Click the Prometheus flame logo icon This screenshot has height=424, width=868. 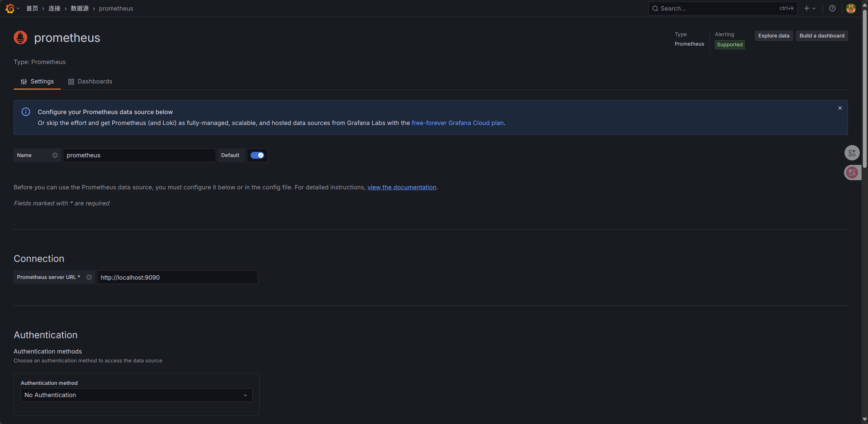click(x=20, y=37)
